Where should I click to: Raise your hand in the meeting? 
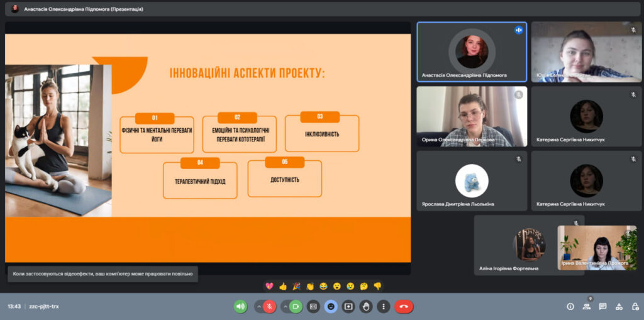click(x=366, y=306)
